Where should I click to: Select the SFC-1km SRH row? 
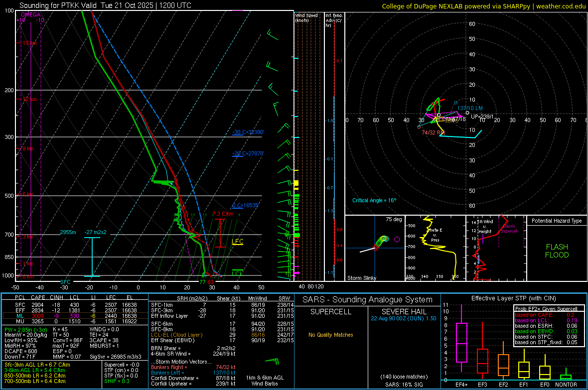coord(222,305)
